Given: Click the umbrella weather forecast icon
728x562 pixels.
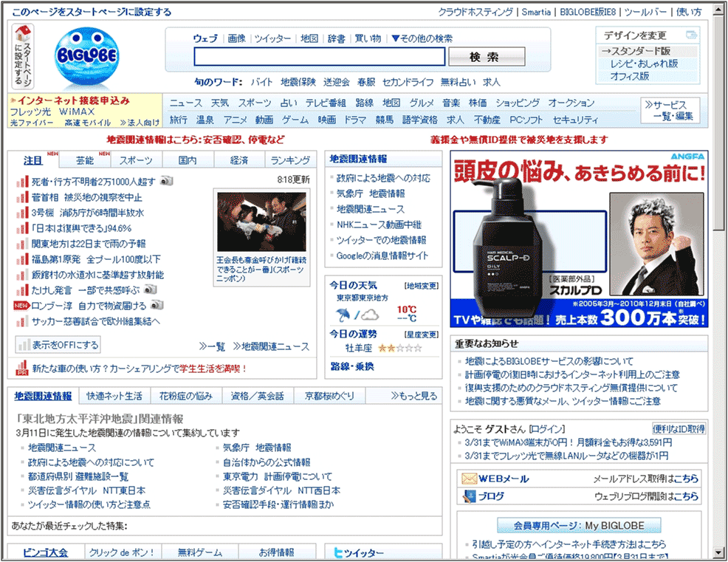Looking at the screenshot, I should (343, 315).
